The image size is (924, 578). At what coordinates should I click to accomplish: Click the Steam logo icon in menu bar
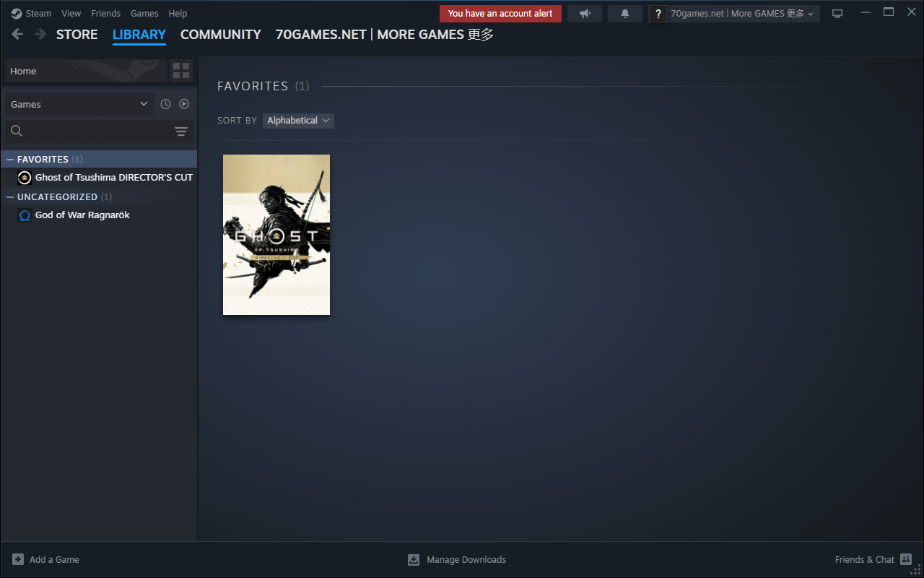coord(17,13)
